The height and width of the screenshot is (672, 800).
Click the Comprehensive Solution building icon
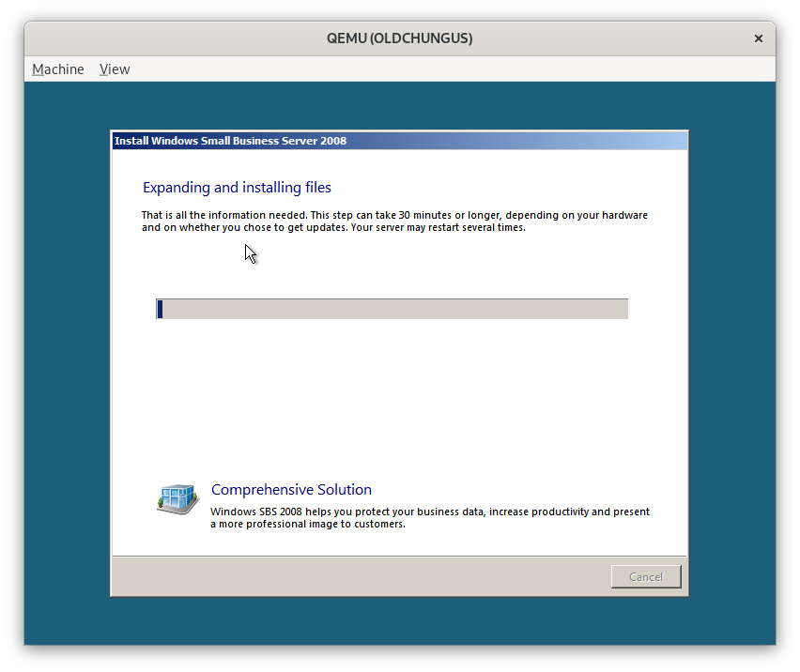[177, 499]
